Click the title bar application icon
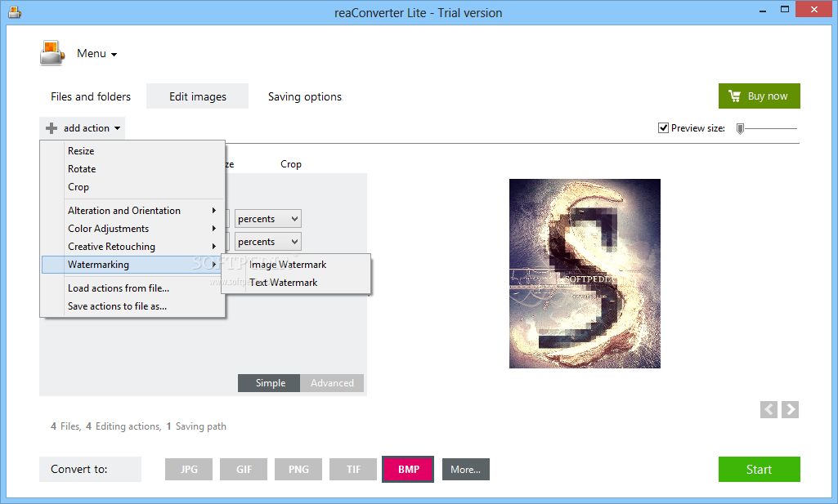Viewport: 838px width, 504px height. point(15,11)
